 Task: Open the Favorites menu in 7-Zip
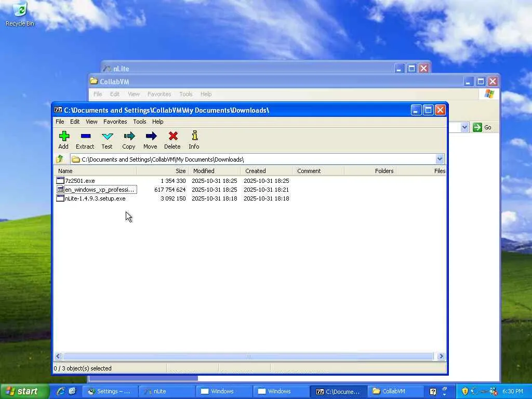point(115,122)
